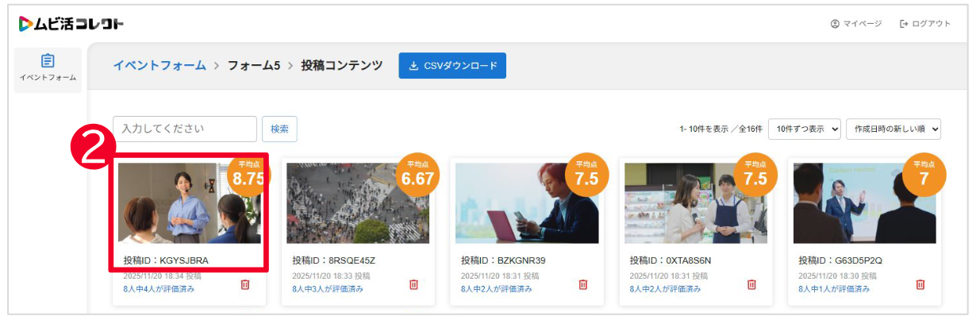Delete post KGYSJBRA with trash icon
The width and height of the screenshot is (980, 320).
(x=245, y=284)
